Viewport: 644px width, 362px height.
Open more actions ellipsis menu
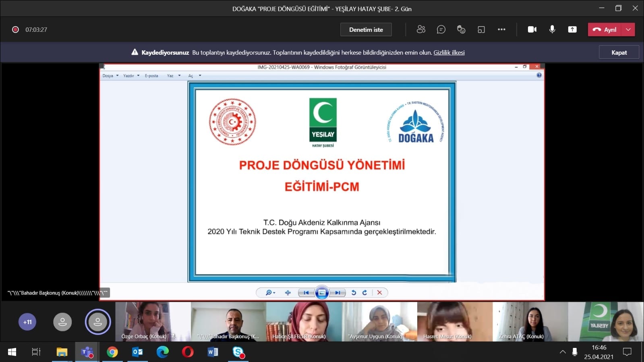coord(501,29)
